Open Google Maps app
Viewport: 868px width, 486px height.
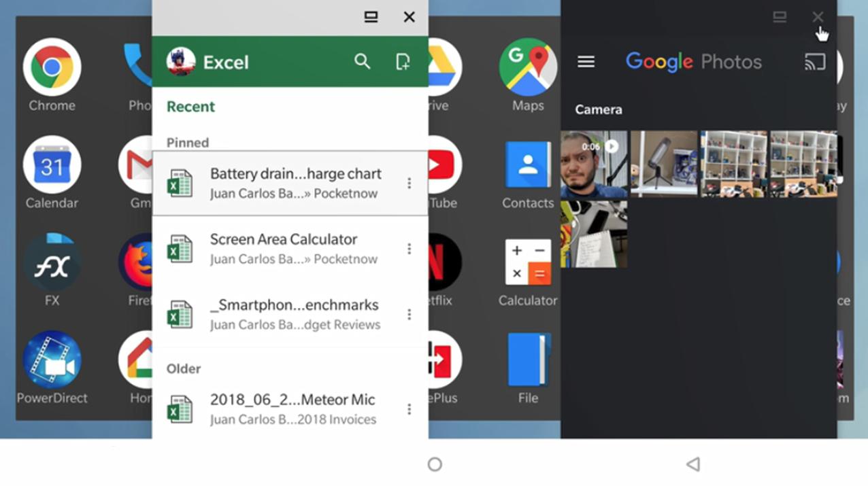528,67
